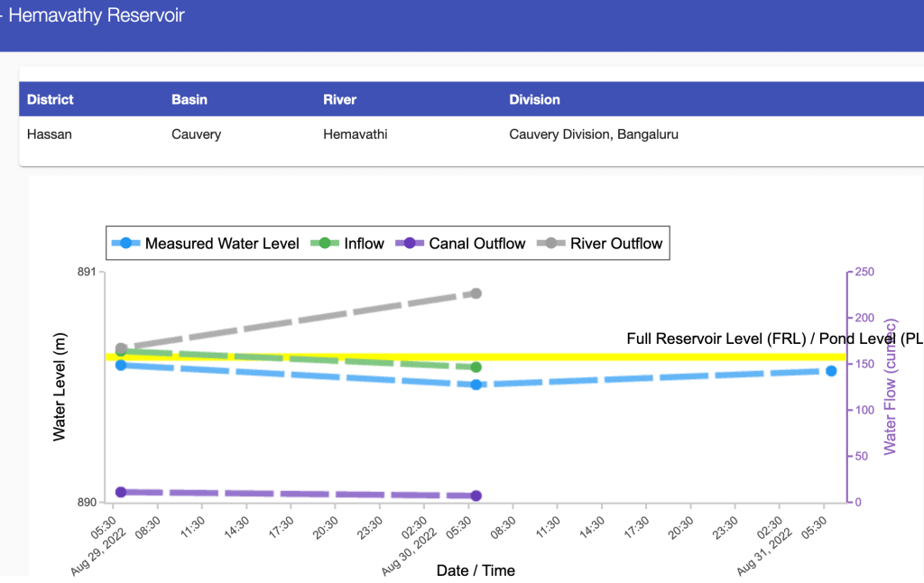Select purple Canal Outflow point on Aug 30
This screenshot has width=924, height=583.
tap(476, 495)
